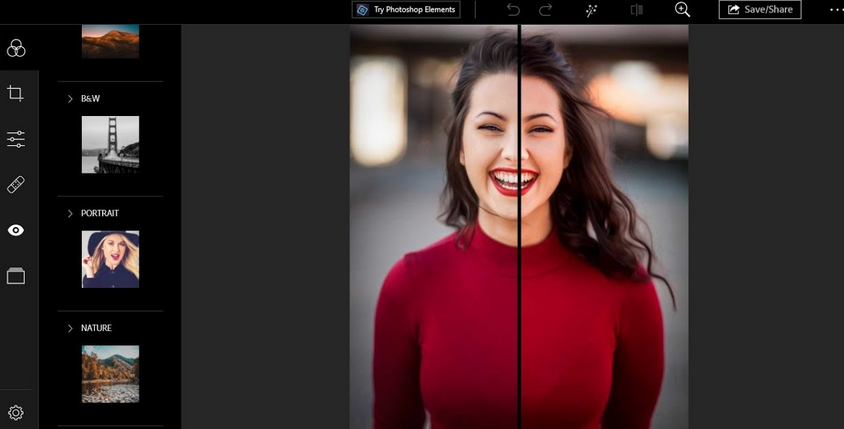Redo the last edit
Viewport: 844px width, 429px height.
pos(546,10)
